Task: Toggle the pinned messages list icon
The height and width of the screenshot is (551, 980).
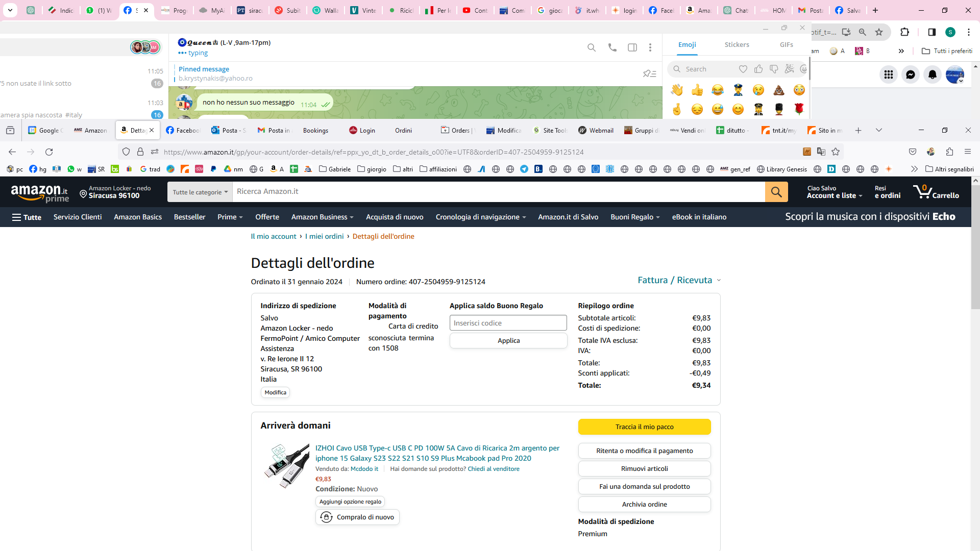Action: click(649, 74)
